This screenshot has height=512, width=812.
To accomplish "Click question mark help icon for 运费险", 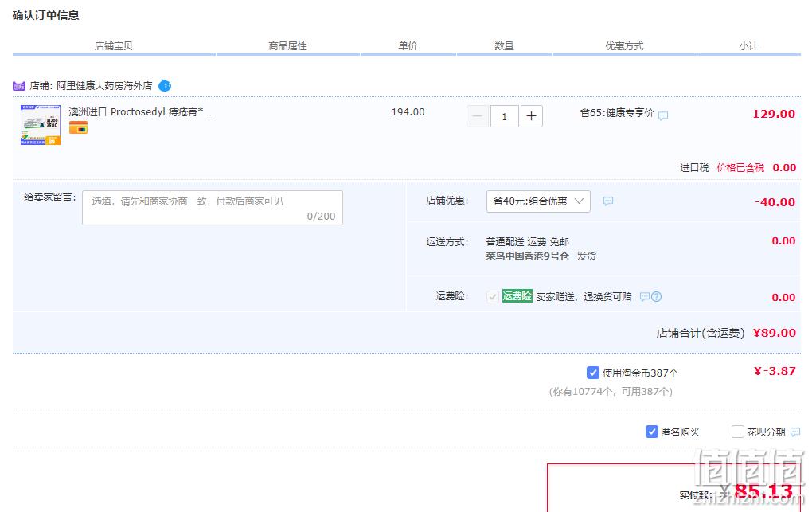I will tap(656, 297).
